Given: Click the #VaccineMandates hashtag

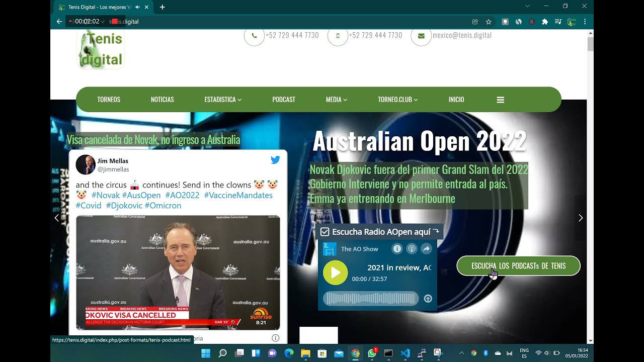Looking at the screenshot, I should point(238,195).
